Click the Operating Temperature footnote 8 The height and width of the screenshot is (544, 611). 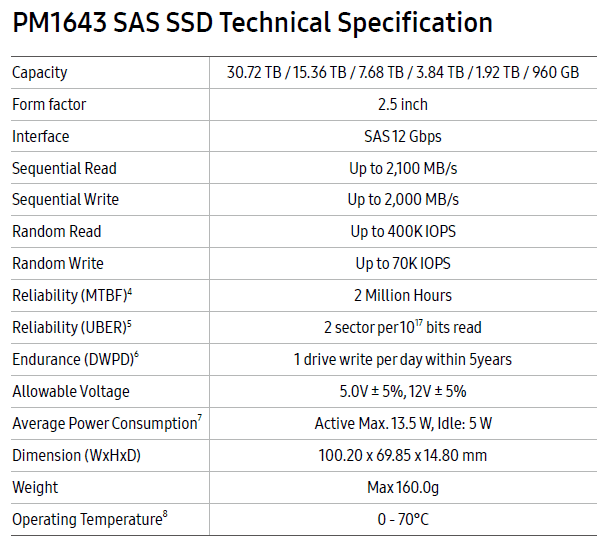(x=165, y=515)
